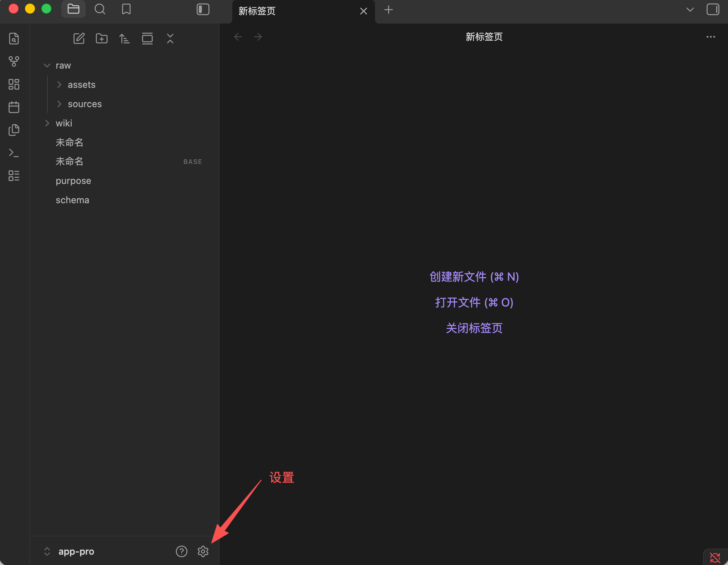Insert template via ribbon icon
728x565 pixels.
(x=14, y=130)
